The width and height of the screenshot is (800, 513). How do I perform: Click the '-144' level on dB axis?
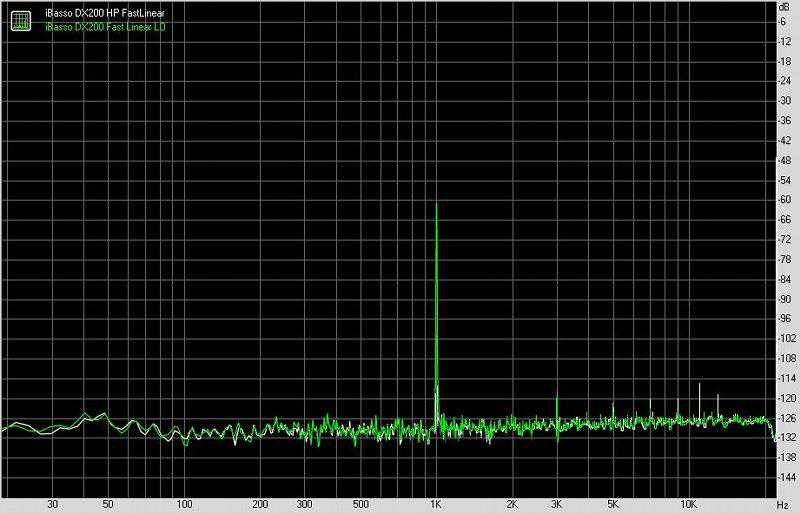tap(785, 477)
